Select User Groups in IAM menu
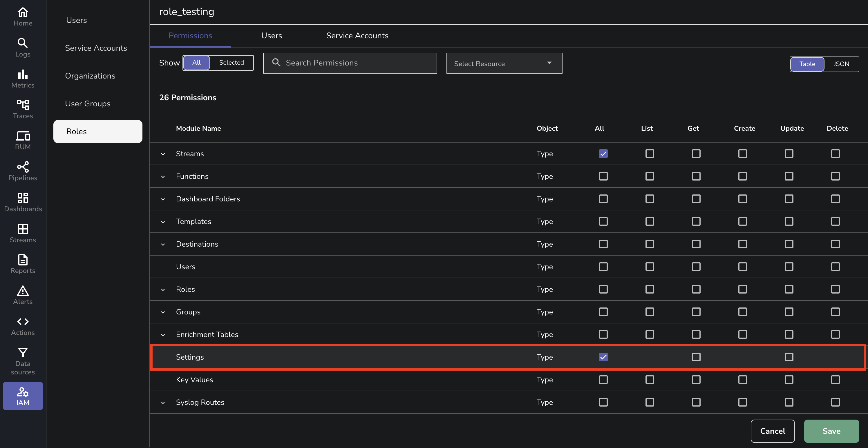The image size is (868, 448). (x=88, y=104)
